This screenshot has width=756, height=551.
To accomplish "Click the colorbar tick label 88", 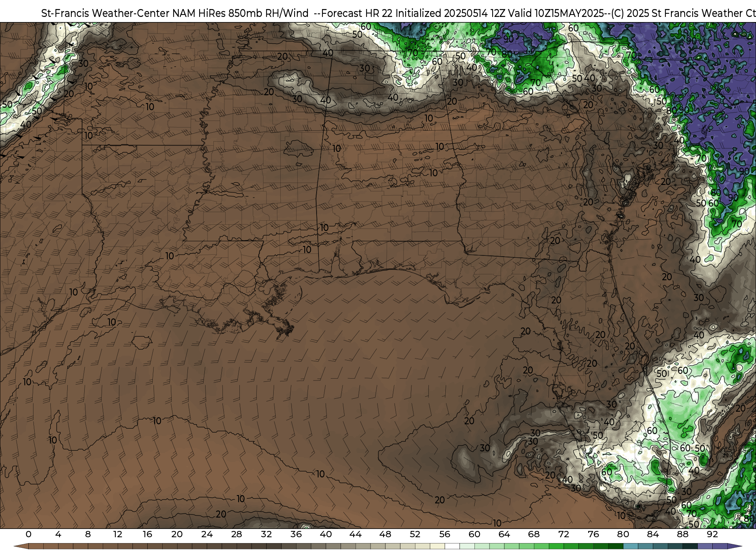I will pos(682,534).
